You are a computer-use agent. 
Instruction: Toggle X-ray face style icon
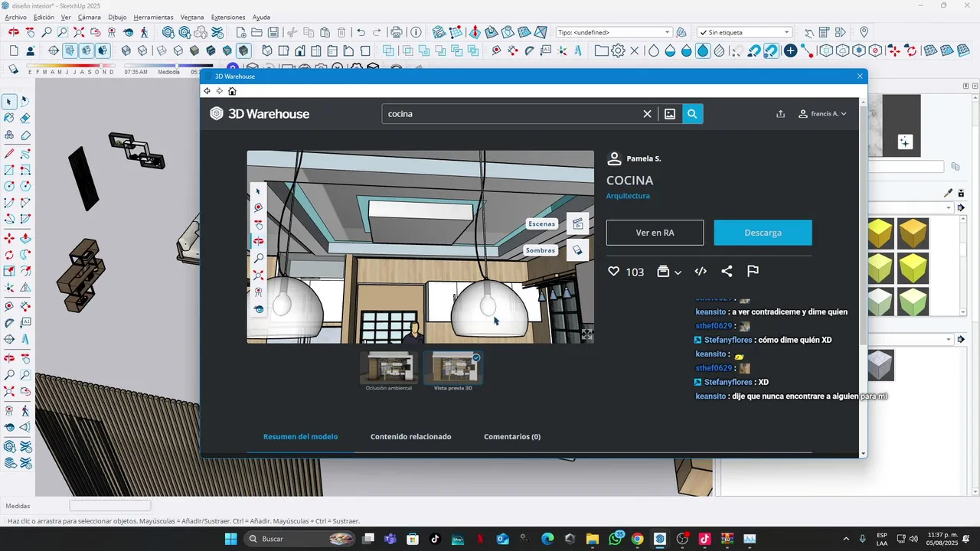click(x=128, y=51)
